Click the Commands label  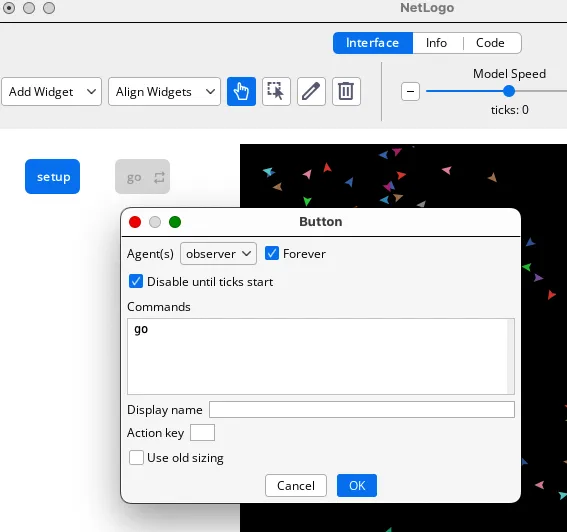click(159, 307)
